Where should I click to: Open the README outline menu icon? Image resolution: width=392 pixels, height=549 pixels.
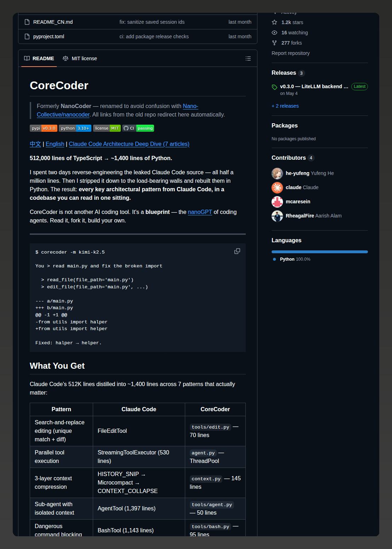(x=248, y=58)
